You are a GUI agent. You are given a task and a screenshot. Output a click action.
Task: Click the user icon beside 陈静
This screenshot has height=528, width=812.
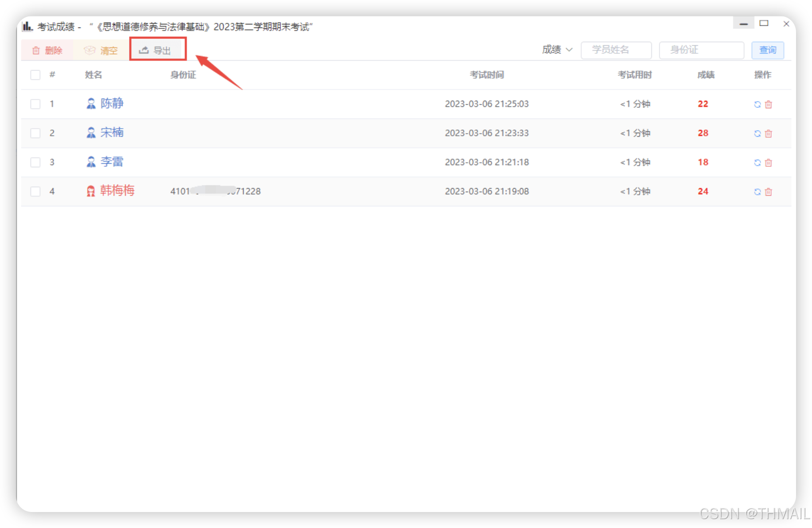tap(91, 104)
